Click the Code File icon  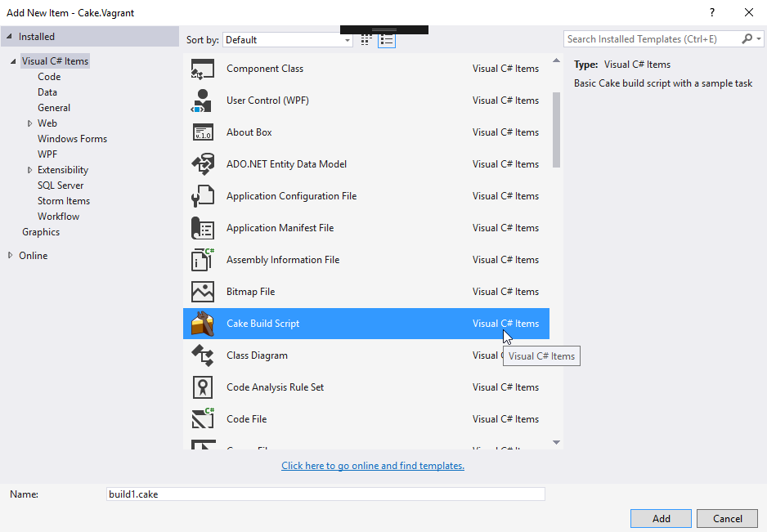(x=203, y=419)
